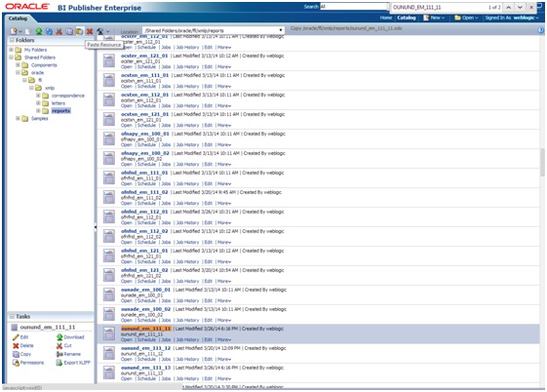Image resolution: width=547 pixels, height=392 pixels.
Task: Click the vertical scrollbar of the catalog list
Action: pyautogui.click(x=542, y=163)
